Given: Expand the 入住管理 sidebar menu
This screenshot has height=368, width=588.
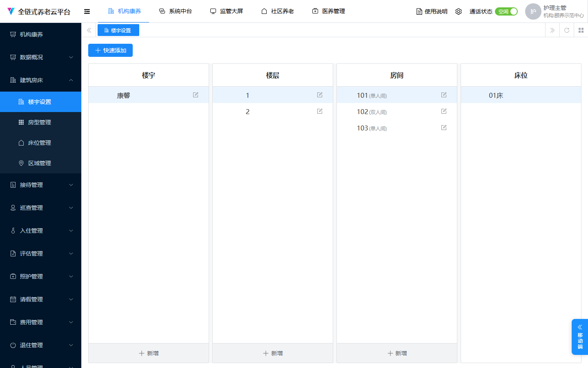Looking at the screenshot, I should click(x=41, y=231).
